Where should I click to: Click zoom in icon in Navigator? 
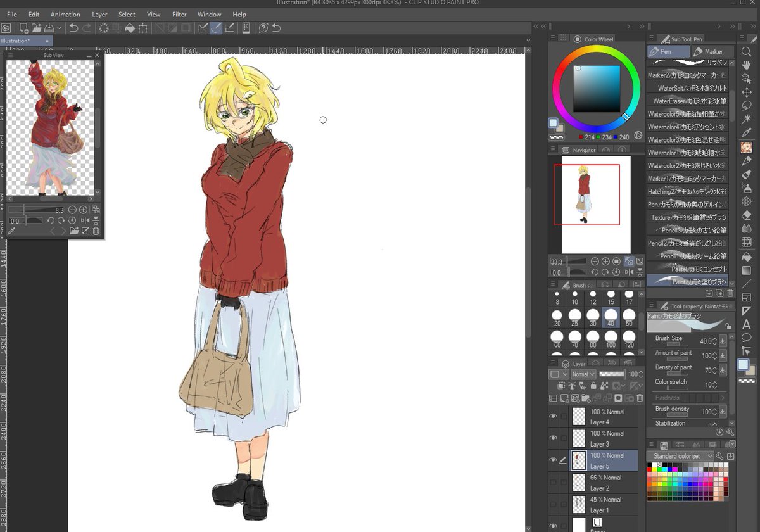[x=605, y=262]
